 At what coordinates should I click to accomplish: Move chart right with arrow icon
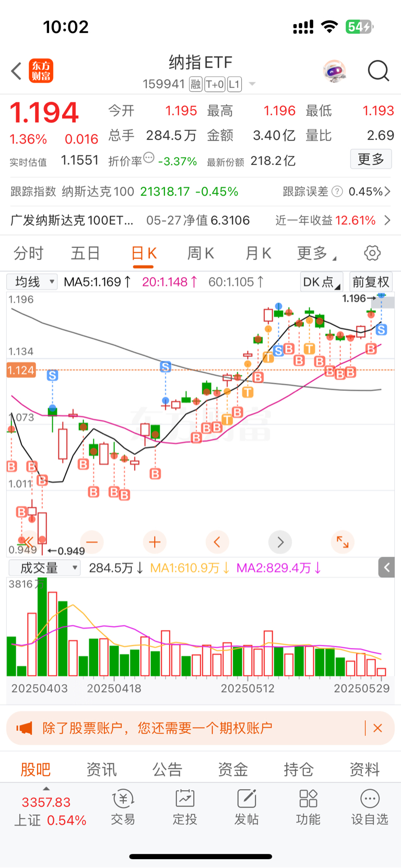[x=280, y=542]
